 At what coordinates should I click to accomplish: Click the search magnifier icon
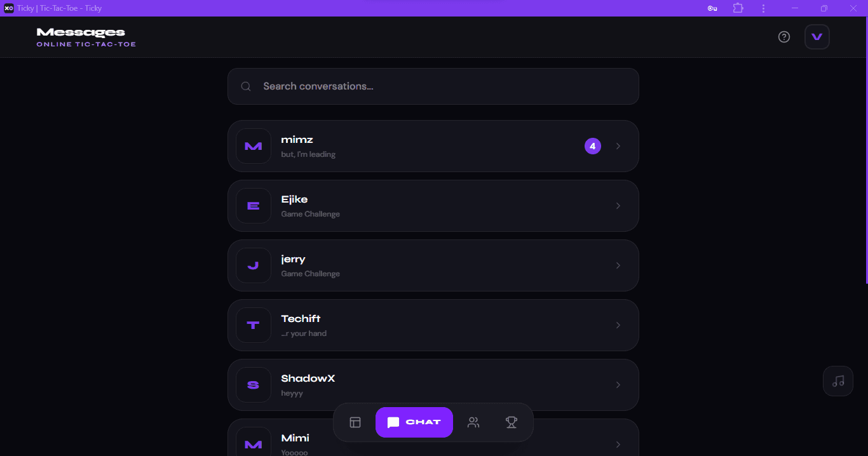[246, 86]
